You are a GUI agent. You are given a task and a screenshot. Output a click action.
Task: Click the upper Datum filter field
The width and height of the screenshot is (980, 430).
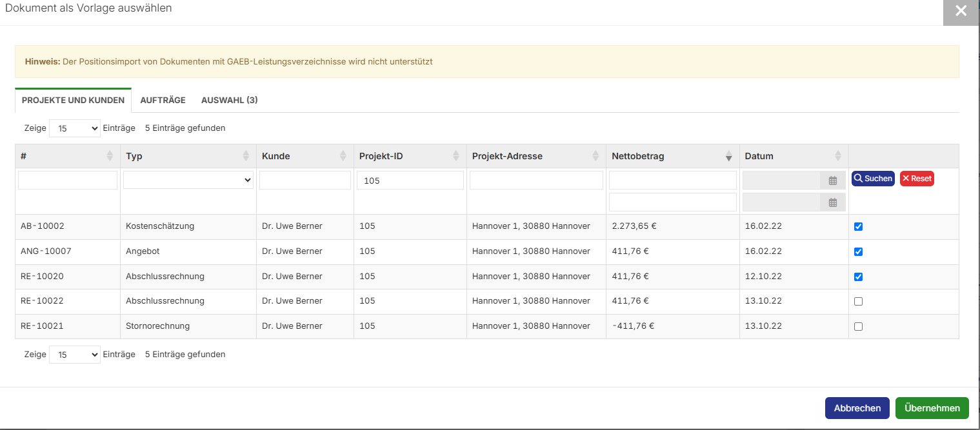coord(781,181)
